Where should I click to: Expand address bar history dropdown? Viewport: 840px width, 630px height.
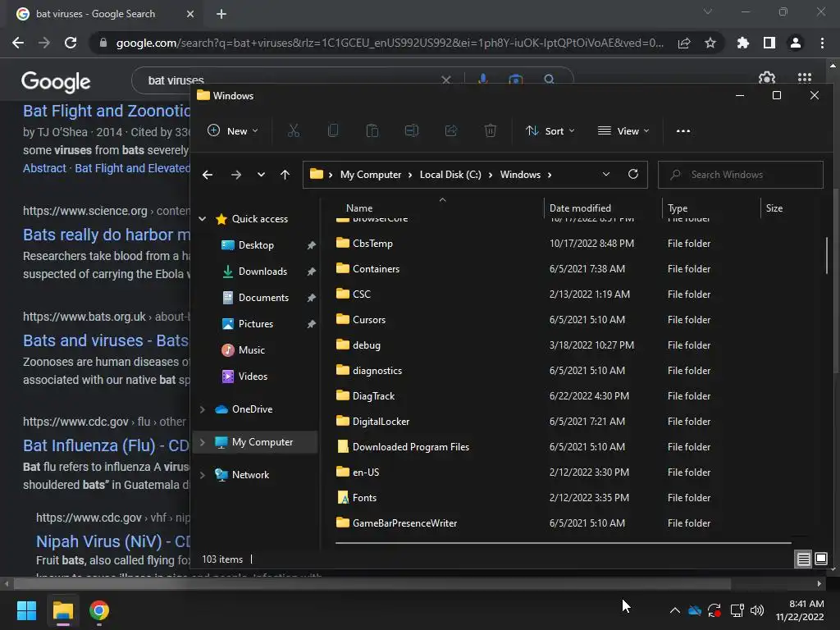(606, 174)
